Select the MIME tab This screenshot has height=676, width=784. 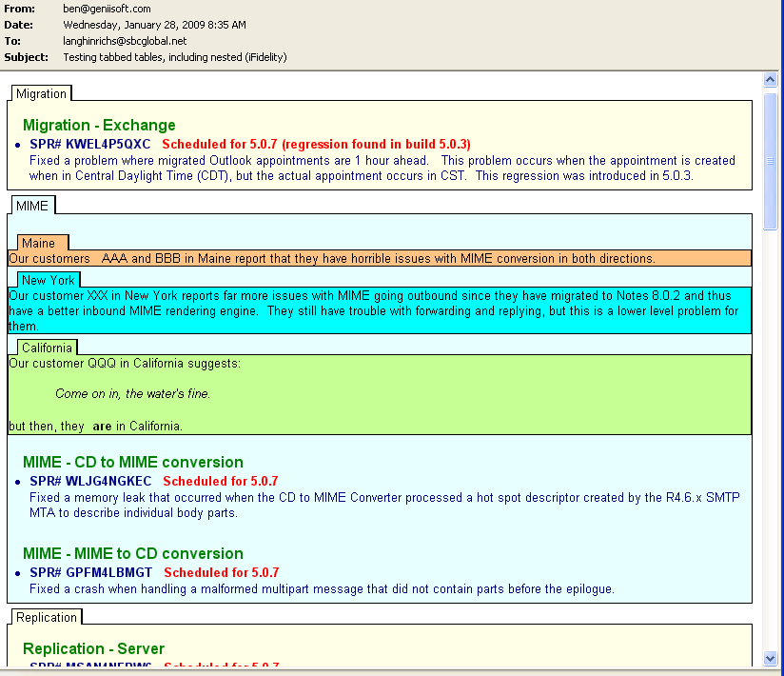pos(32,205)
